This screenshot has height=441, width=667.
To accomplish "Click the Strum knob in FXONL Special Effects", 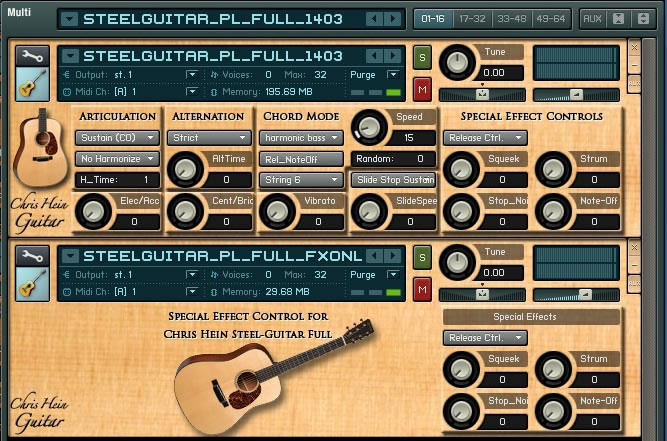I will point(553,369).
